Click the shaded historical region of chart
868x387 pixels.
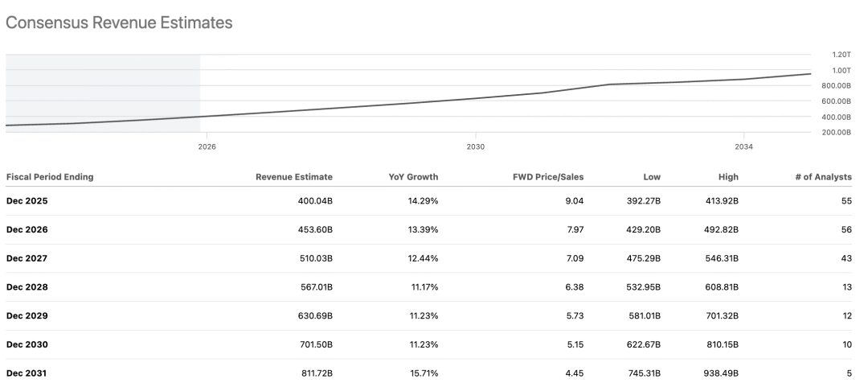103,89
